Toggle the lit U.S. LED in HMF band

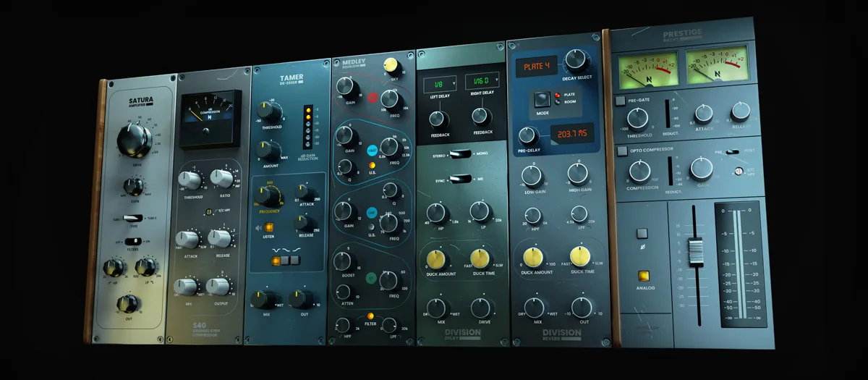coord(372,166)
